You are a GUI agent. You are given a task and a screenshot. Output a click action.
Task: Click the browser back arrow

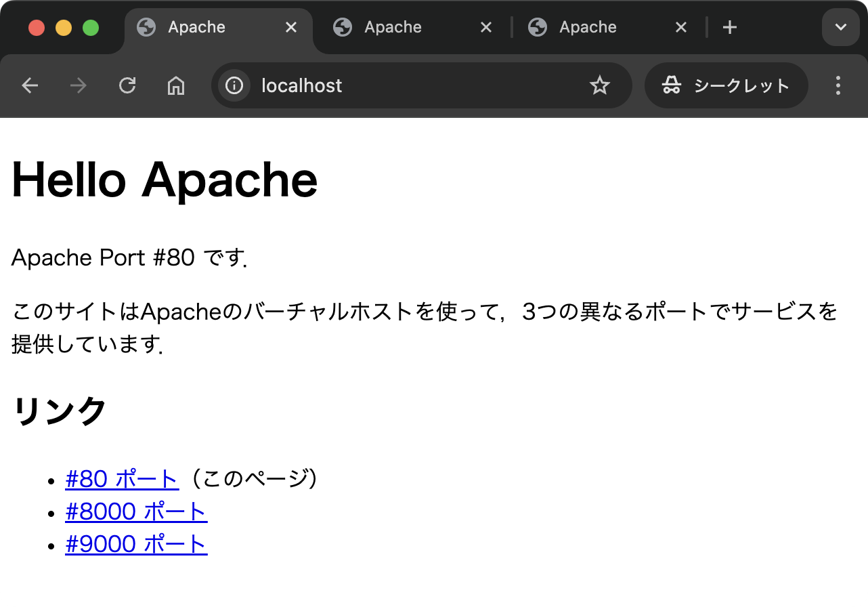click(x=30, y=85)
